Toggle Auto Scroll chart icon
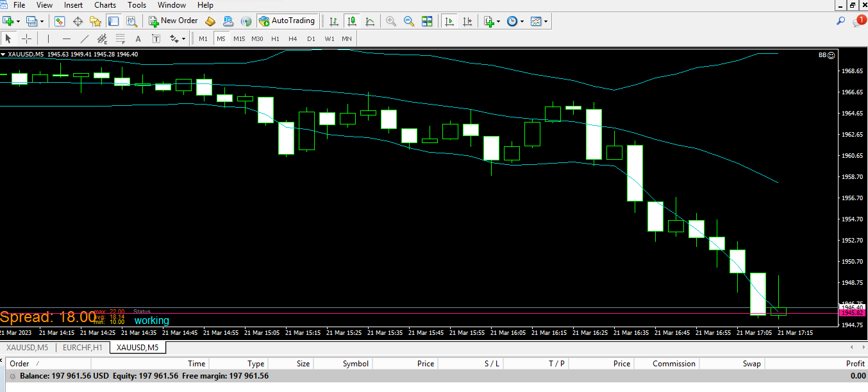The image size is (868, 392). 449,21
